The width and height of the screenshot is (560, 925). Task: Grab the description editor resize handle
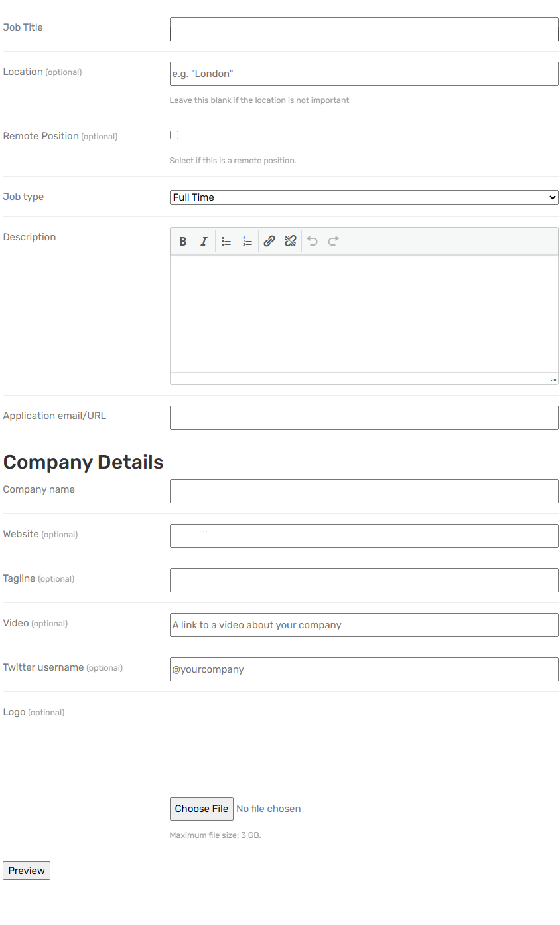553,379
